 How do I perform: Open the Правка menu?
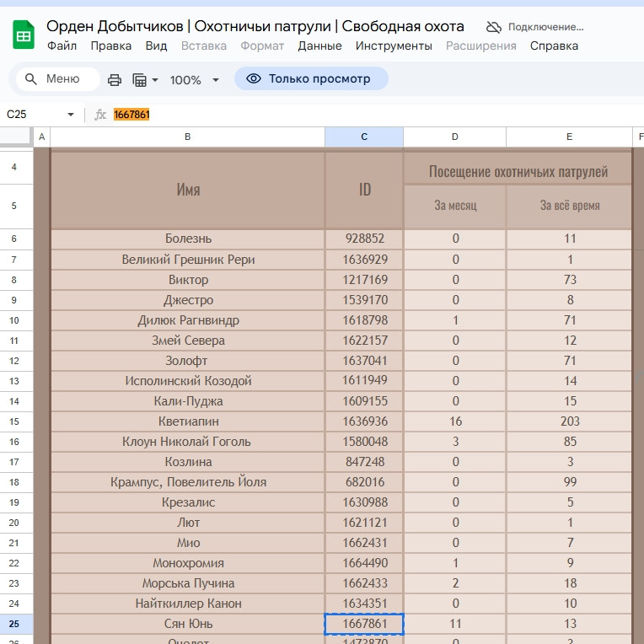(111, 46)
